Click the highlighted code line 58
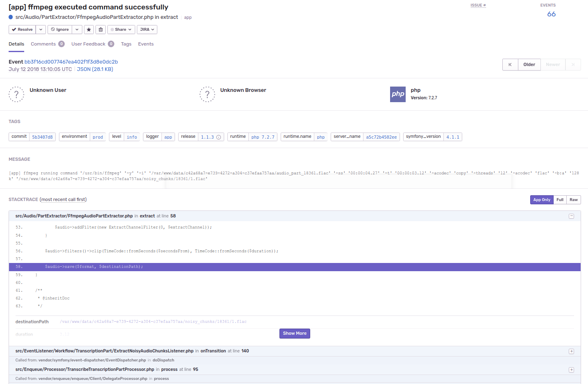The width and height of the screenshot is (588, 384). tap(295, 267)
